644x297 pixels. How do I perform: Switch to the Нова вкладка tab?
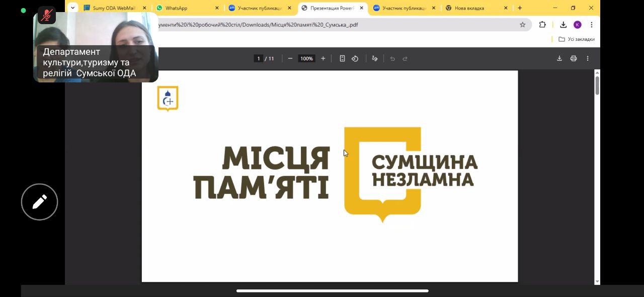coord(477,8)
